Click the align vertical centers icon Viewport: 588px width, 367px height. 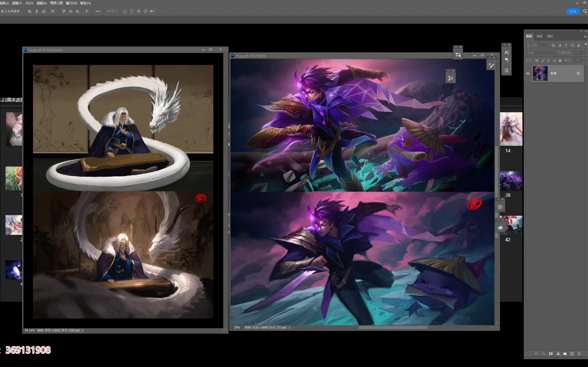(71, 11)
